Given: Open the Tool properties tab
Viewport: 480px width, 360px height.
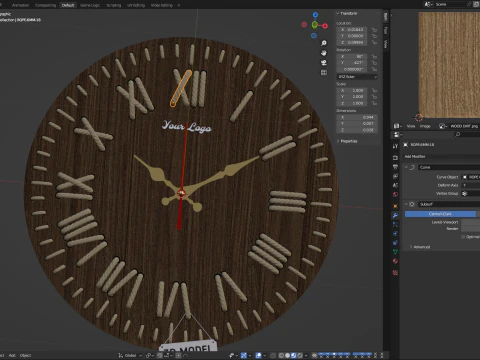Looking at the screenshot, I should click(395, 146).
